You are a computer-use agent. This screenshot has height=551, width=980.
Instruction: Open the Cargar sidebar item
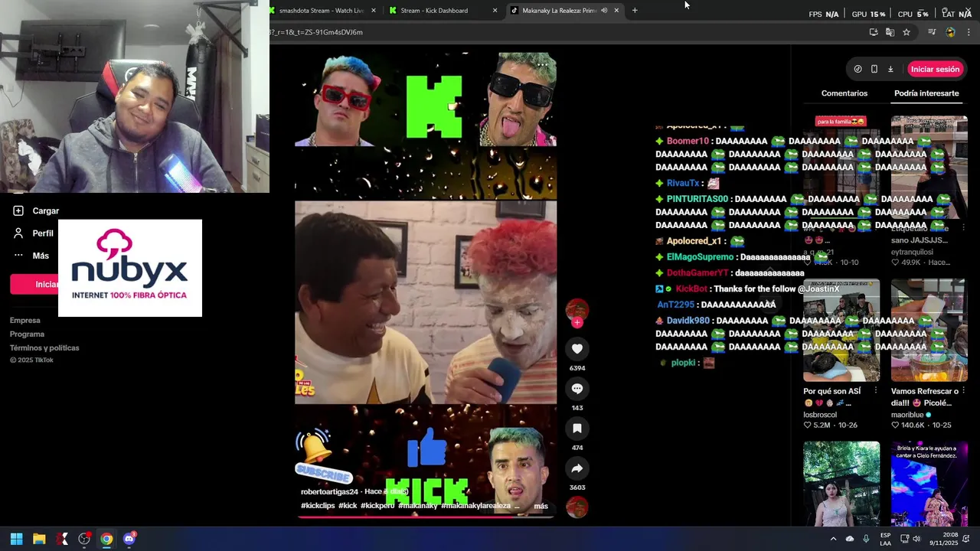click(36, 211)
